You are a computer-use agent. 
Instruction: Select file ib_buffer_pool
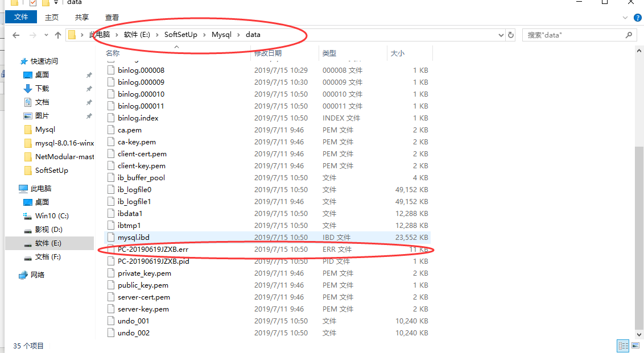coord(141,178)
